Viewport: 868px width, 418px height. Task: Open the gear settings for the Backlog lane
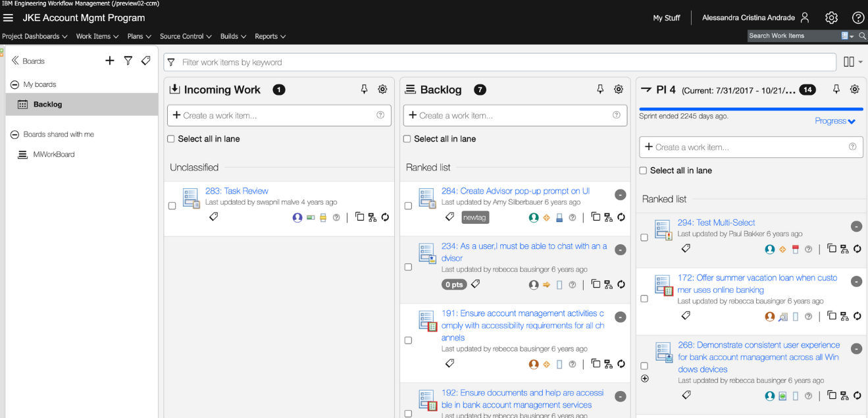click(618, 89)
